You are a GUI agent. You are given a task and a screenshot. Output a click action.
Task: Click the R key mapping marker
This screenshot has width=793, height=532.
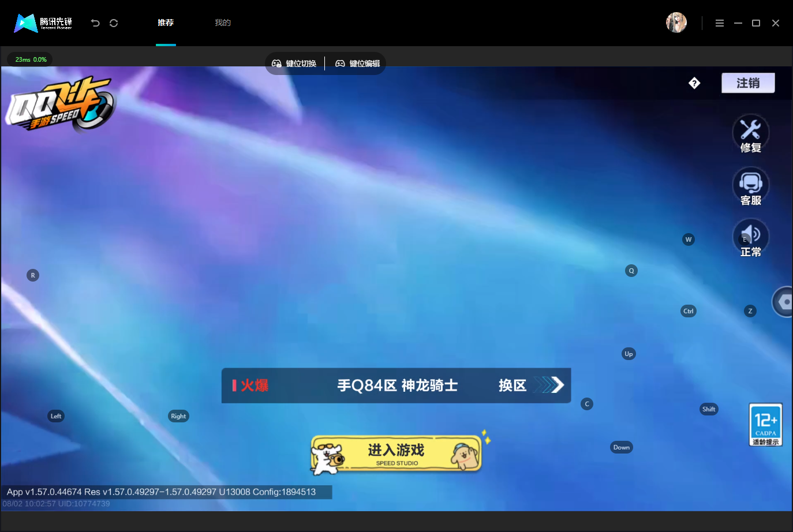click(33, 275)
